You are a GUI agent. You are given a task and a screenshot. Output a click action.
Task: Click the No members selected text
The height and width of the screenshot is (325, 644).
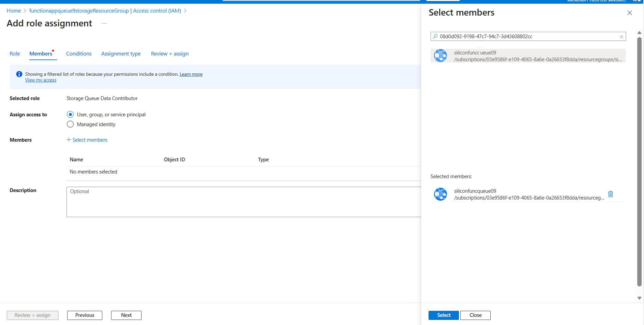point(94,172)
